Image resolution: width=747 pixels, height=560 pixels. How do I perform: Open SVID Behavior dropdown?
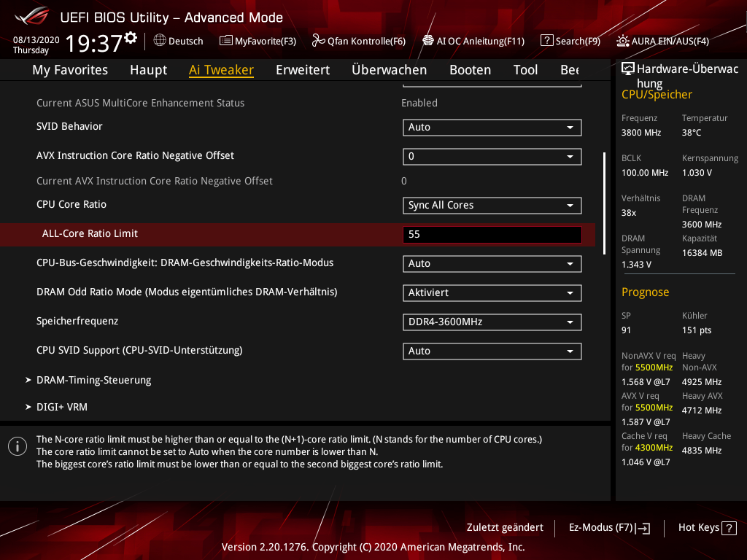click(x=492, y=127)
